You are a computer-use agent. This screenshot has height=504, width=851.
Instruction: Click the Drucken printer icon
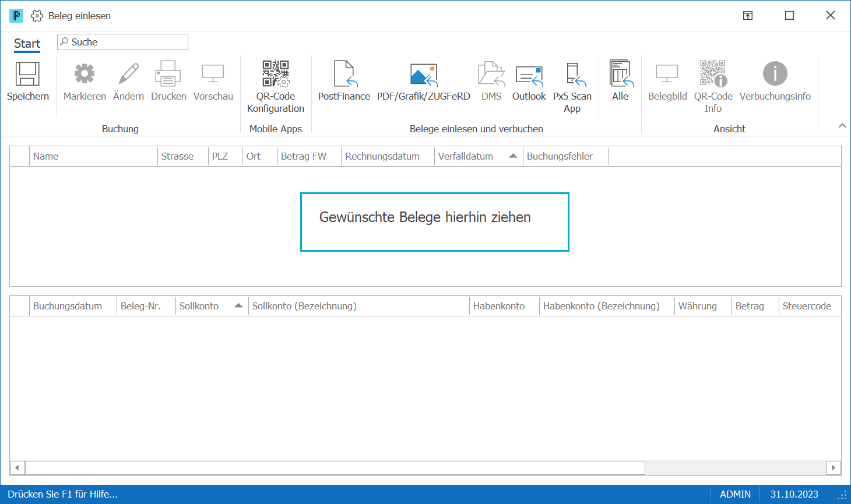click(x=168, y=74)
